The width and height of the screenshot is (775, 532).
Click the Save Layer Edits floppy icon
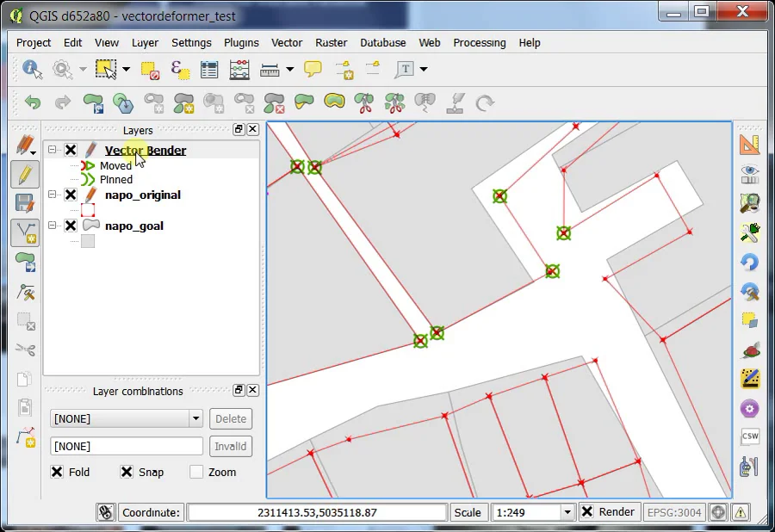tap(25, 203)
